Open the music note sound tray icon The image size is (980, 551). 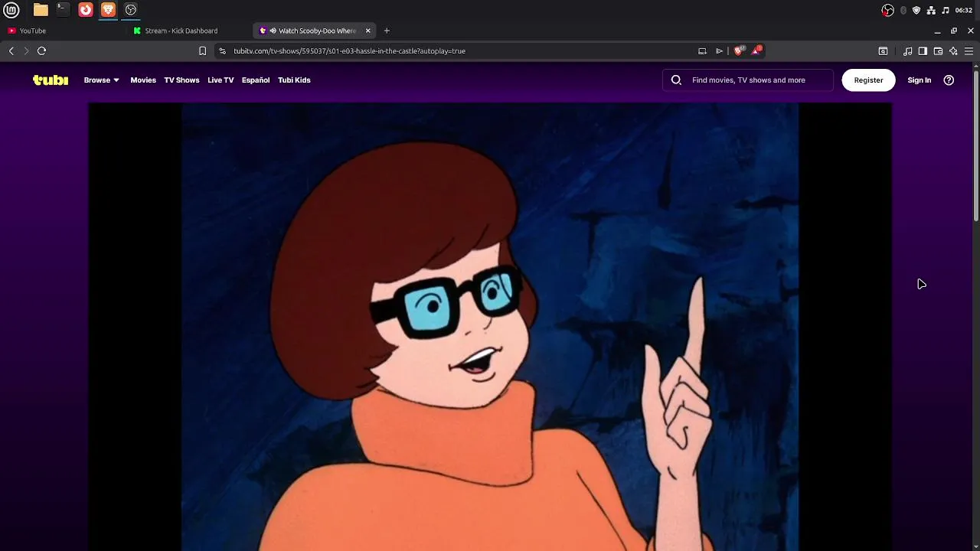pyautogui.click(x=946, y=10)
